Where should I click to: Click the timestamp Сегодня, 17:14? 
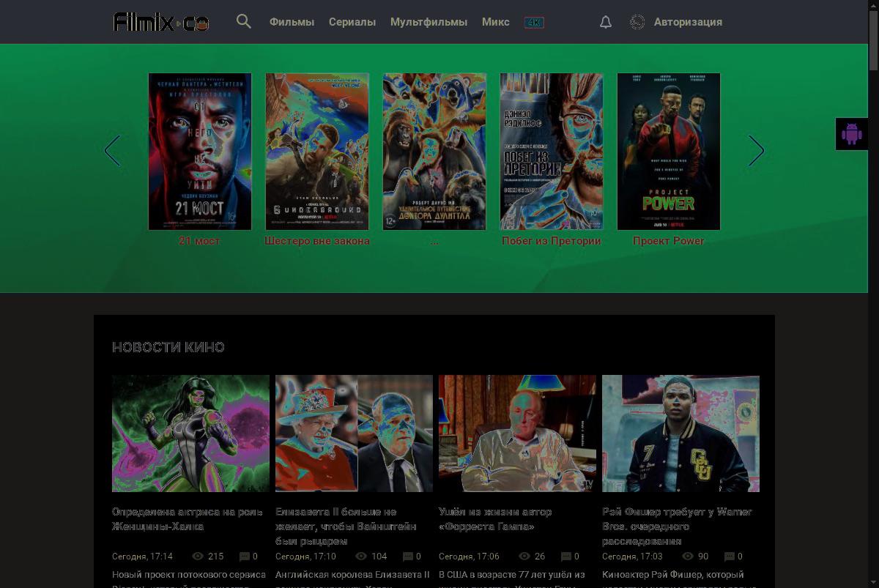(142, 557)
